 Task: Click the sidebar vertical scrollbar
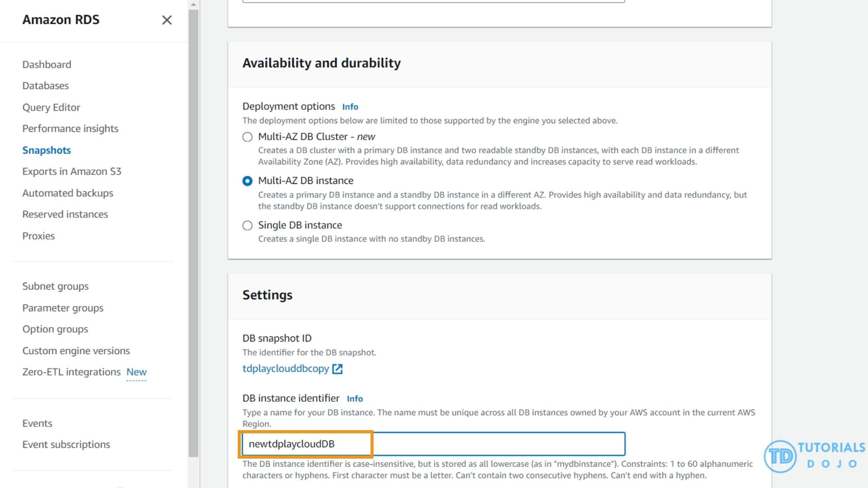click(x=194, y=235)
